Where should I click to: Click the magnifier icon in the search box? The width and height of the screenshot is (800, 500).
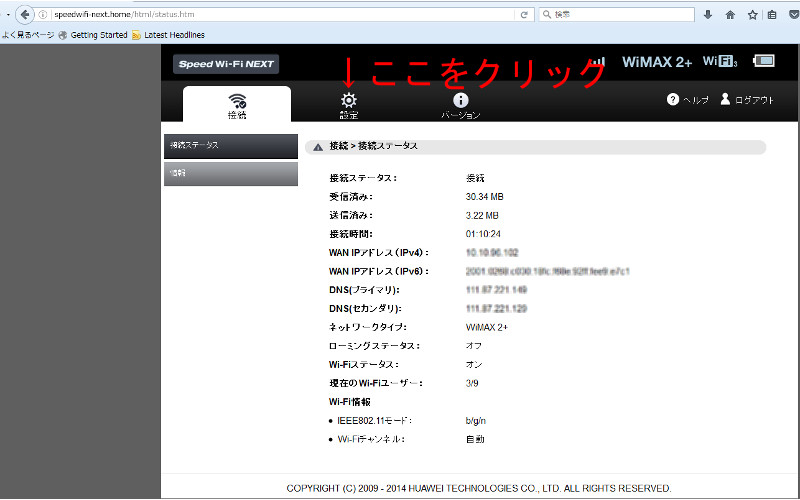click(546, 14)
